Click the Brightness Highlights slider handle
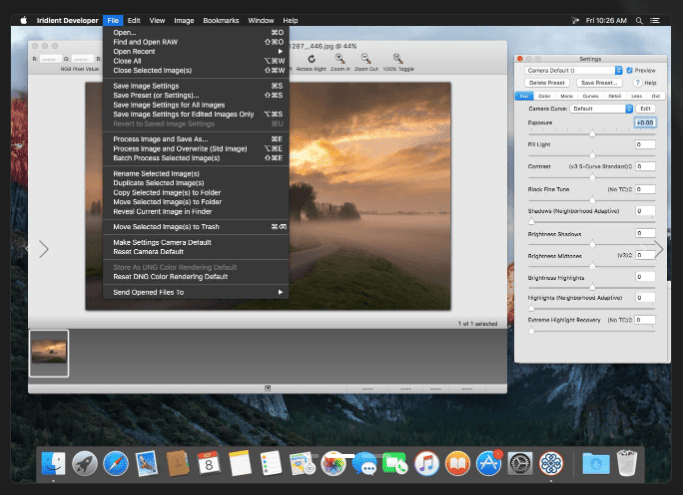 click(592, 287)
